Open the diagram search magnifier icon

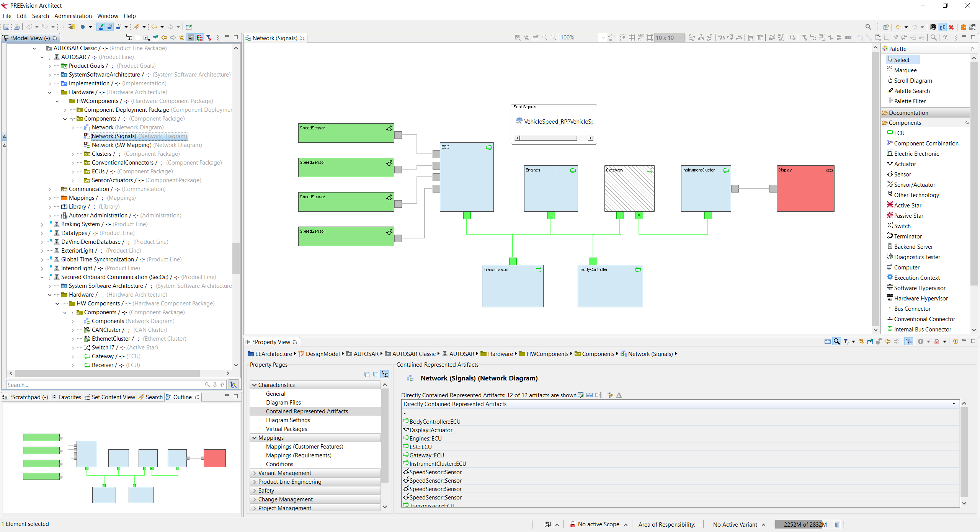click(934, 38)
